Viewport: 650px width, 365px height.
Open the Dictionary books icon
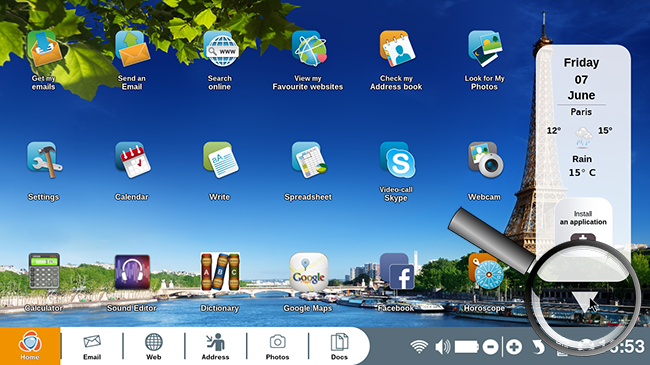click(x=220, y=271)
